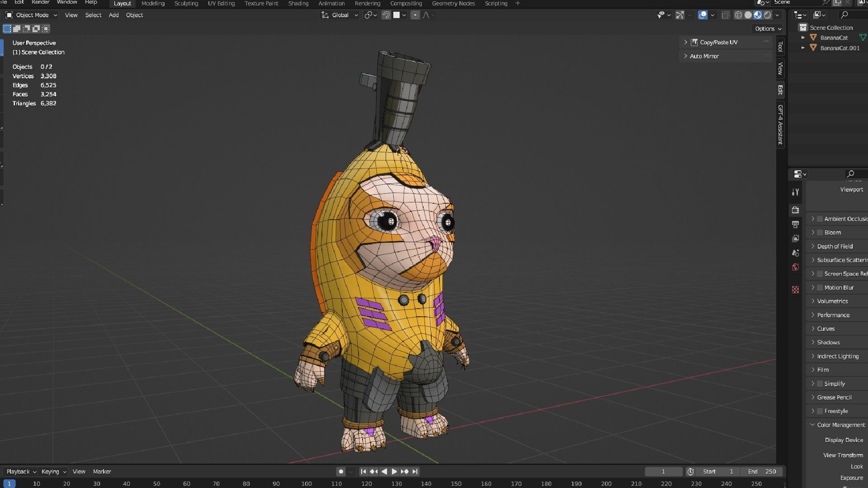Viewport: 868px width, 488px height.
Task: Open the Select menu
Action: (x=93, y=15)
